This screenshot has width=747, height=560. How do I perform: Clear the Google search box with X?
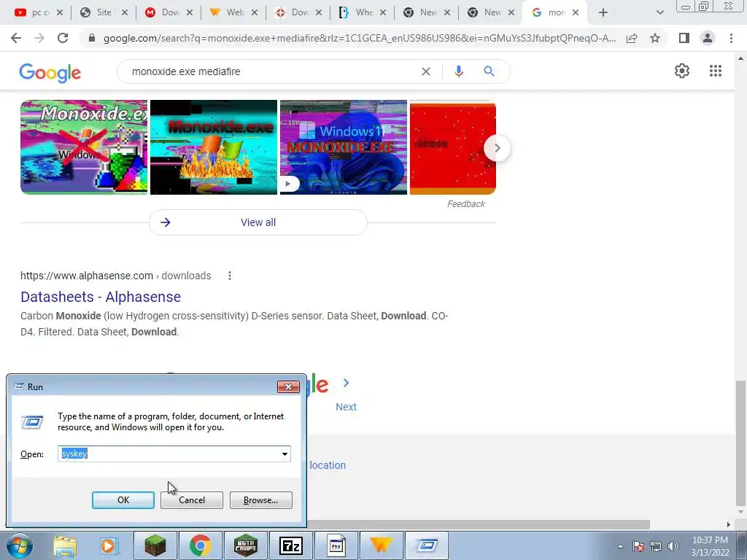tap(426, 71)
